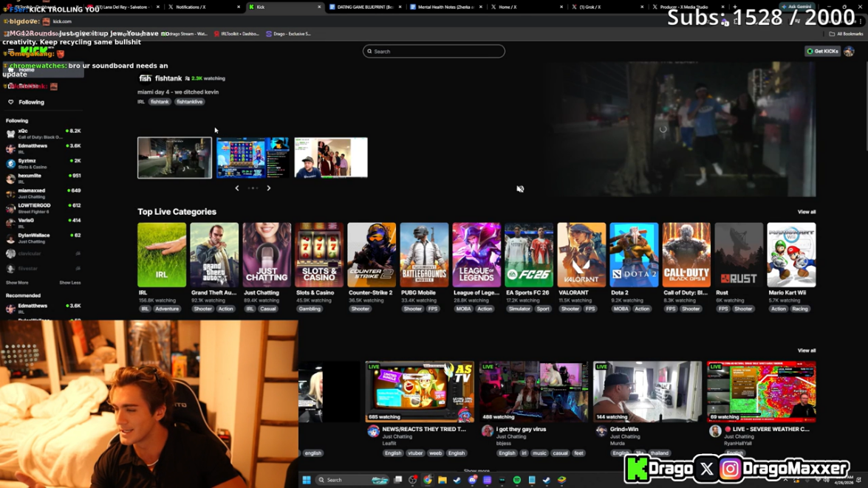Switch to Notifications / X tab
The image size is (868, 488).
(204, 7)
